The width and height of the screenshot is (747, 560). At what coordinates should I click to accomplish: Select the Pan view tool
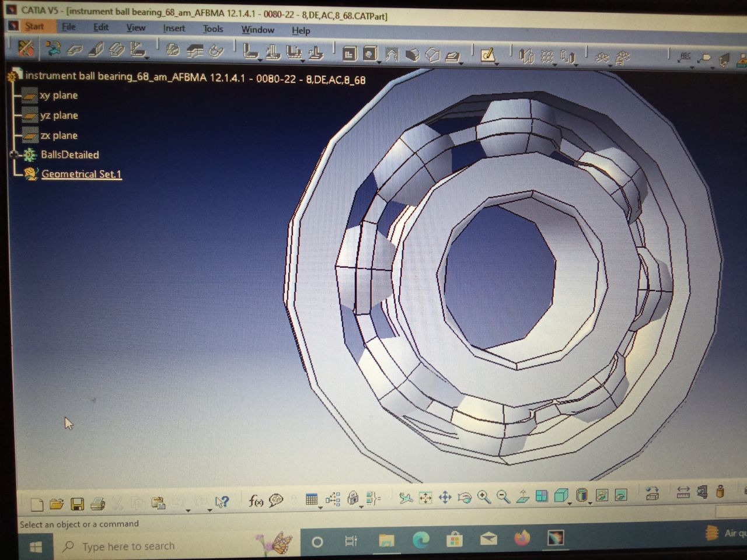(445, 497)
